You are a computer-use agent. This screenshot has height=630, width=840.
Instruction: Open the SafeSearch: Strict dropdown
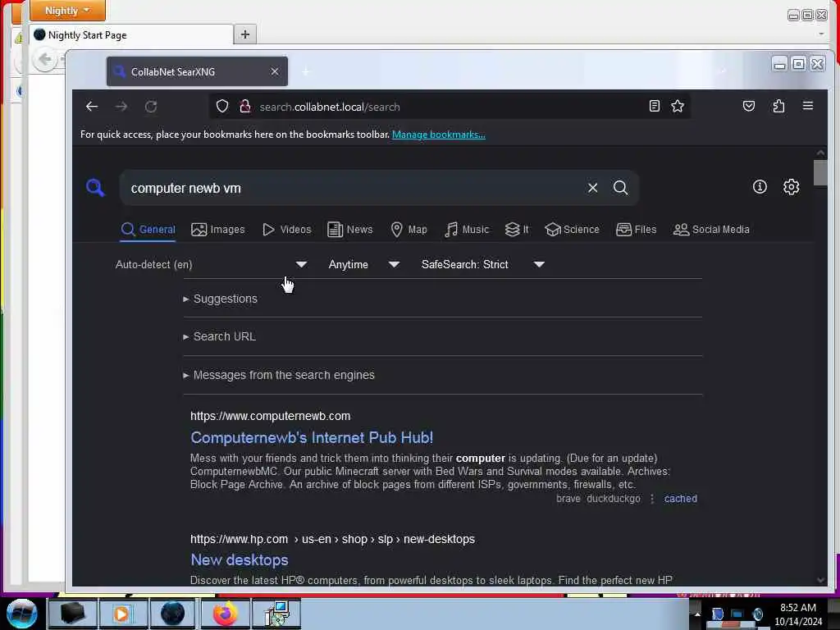click(x=482, y=264)
